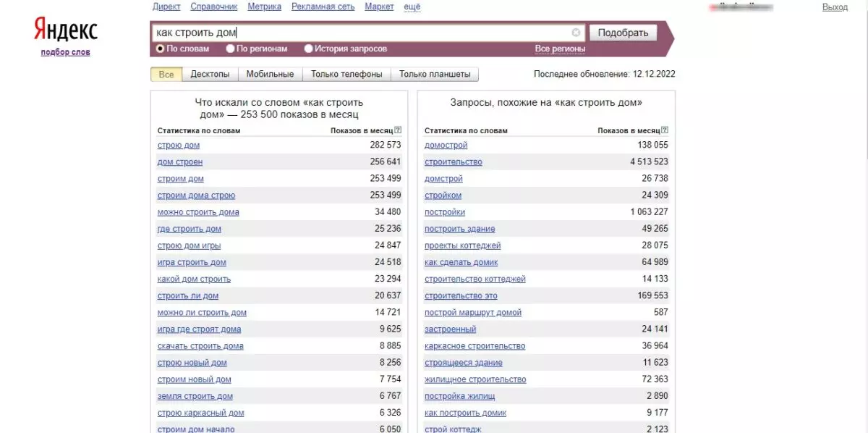Screen dimensions: 868x433
Task: Open the "постройки" similar query link
Action: coord(445,212)
